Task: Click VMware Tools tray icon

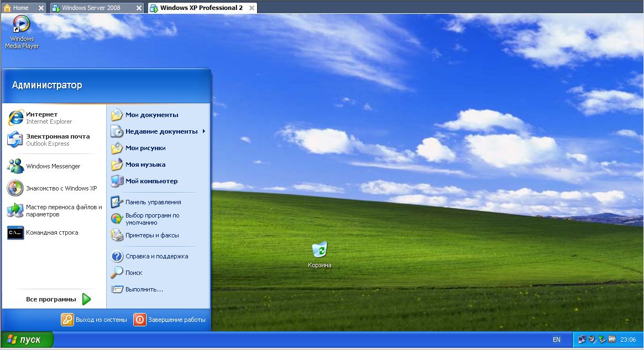Action: [612, 340]
